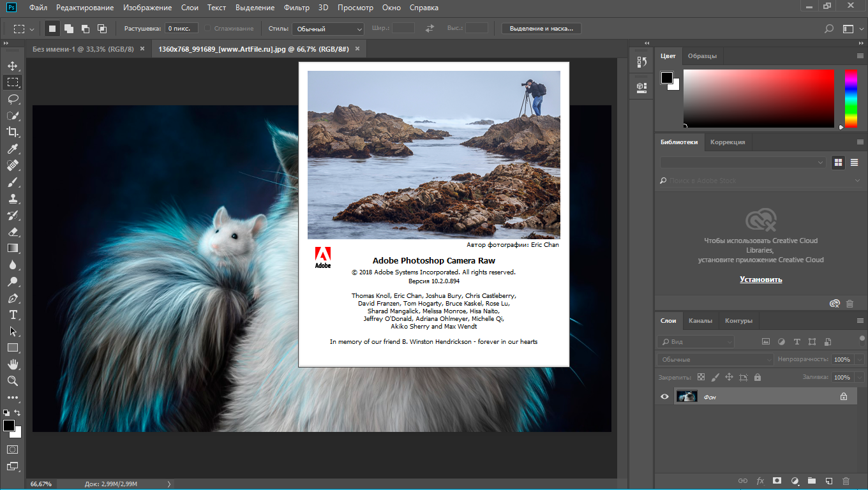
Task: Open the layer filter Вид dropdown
Action: [x=697, y=342]
